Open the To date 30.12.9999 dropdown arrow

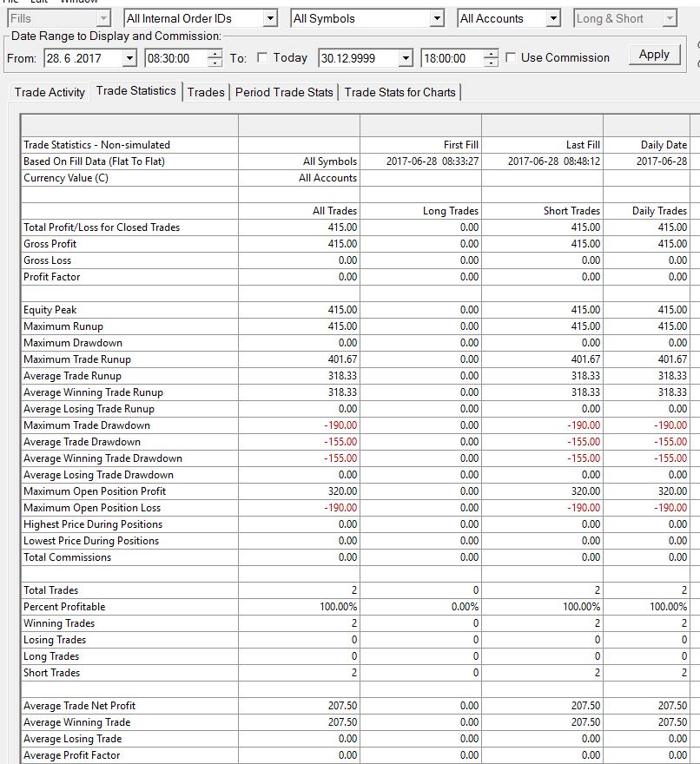(x=406, y=58)
